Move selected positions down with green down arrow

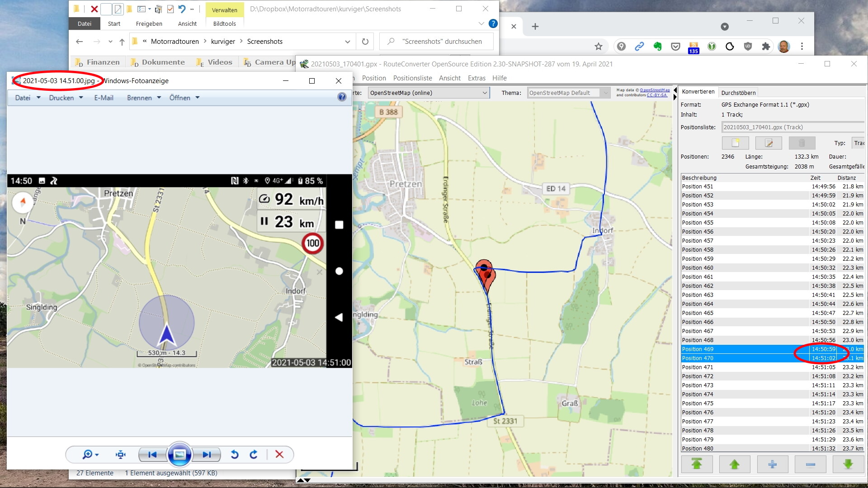pyautogui.click(x=848, y=464)
